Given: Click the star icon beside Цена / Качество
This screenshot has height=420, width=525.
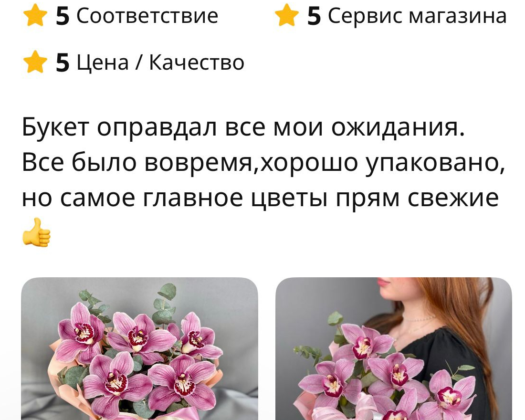Looking at the screenshot, I should pos(35,62).
